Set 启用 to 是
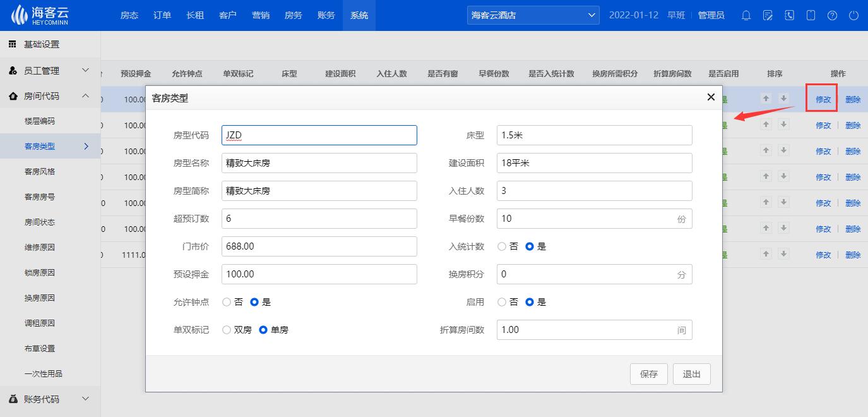Viewport: 868px width, 417px height. (530, 302)
